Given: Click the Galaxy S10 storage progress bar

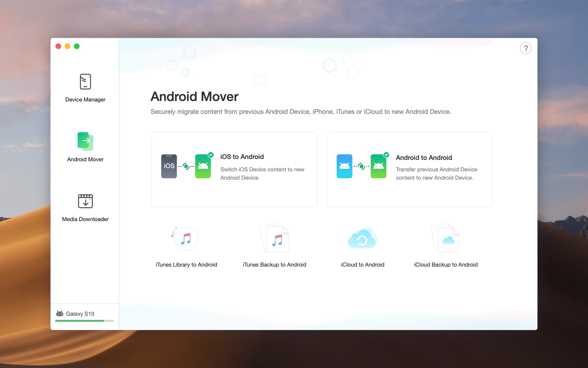Looking at the screenshot, I should 84,321.
